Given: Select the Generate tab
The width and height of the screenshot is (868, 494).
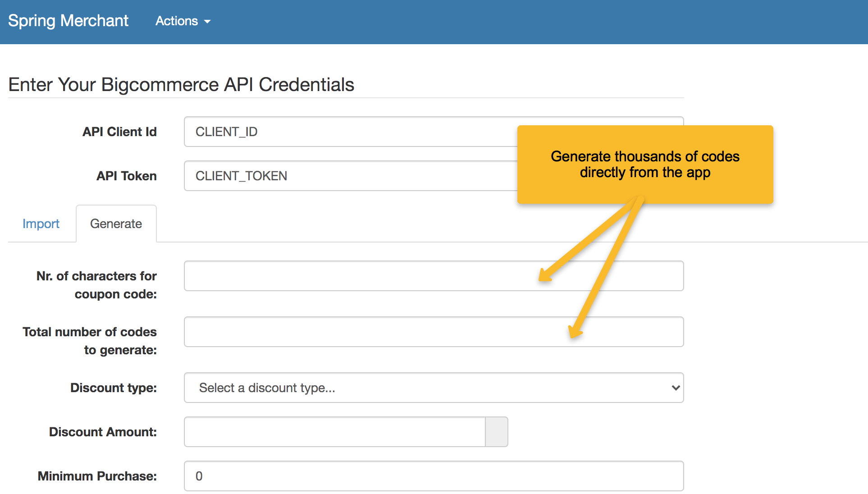Looking at the screenshot, I should click(116, 224).
